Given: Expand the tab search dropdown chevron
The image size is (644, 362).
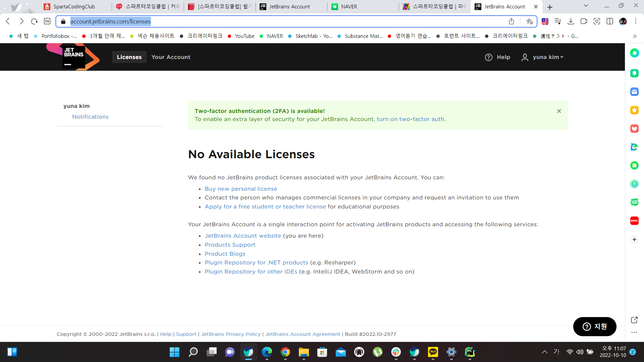Looking at the screenshot, I should tap(586, 6).
